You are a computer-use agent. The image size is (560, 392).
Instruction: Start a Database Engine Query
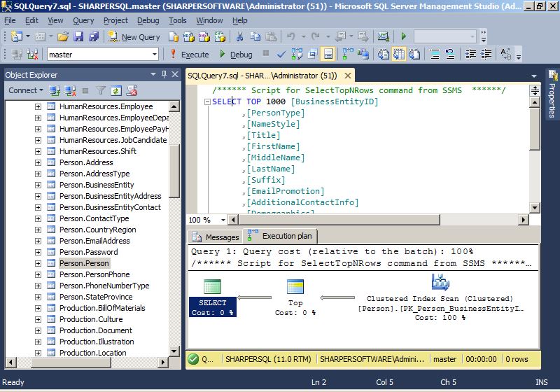(x=174, y=36)
